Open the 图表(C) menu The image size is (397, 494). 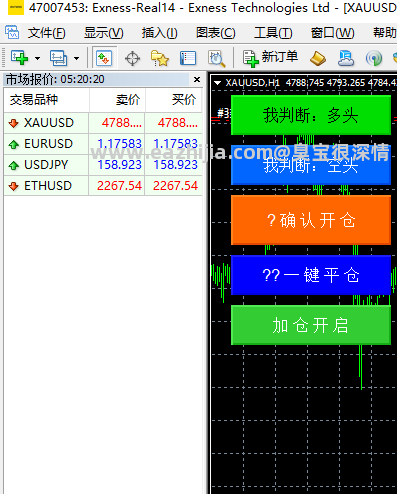(x=216, y=33)
